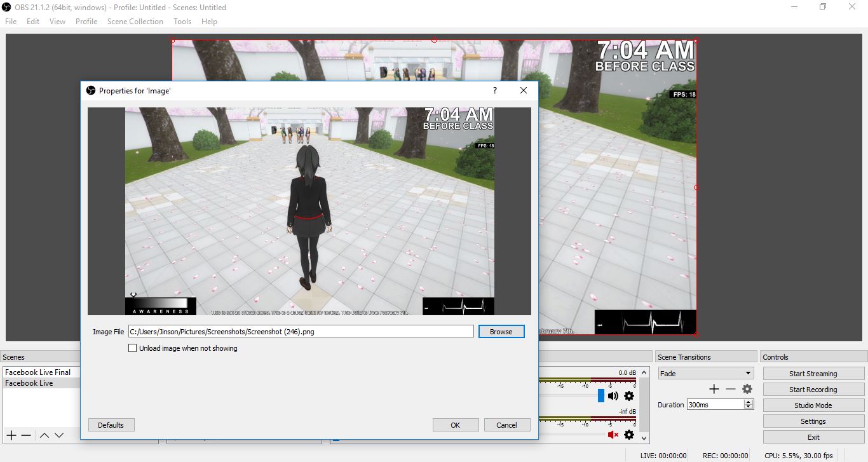The width and height of the screenshot is (868, 462).
Task: Click the help question mark in the Properties dialog
Action: click(x=495, y=90)
